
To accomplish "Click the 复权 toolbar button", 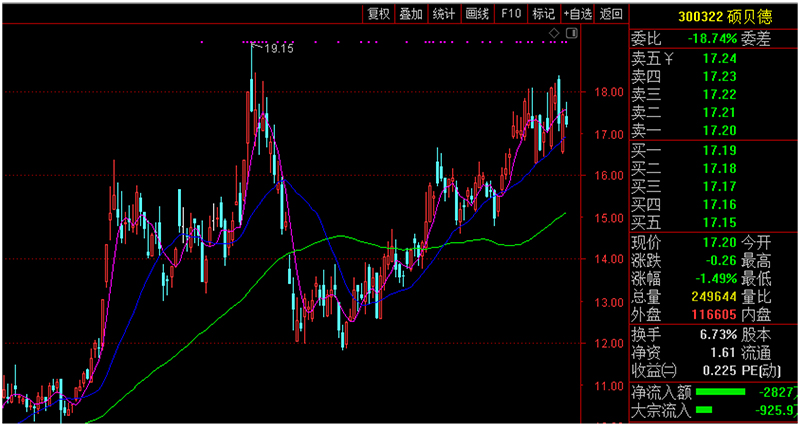I will click(x=379, y=14).
